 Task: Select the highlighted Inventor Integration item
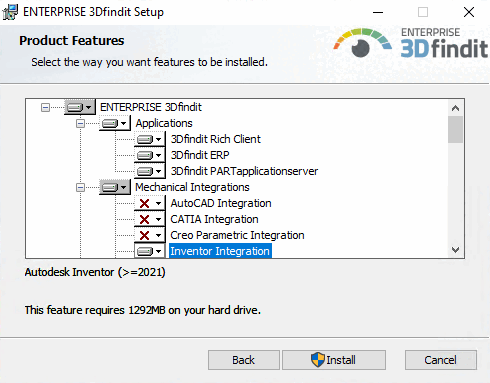click(220, 251)
